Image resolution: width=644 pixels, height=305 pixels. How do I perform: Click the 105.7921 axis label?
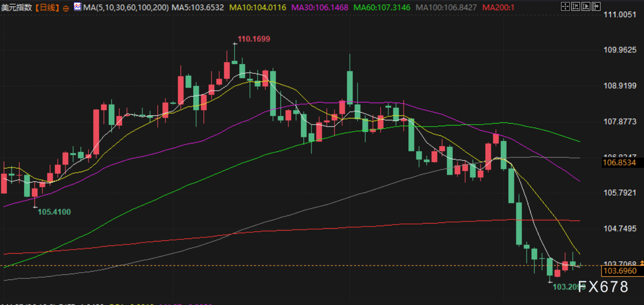pyautogui.click(x=620, y=193)
